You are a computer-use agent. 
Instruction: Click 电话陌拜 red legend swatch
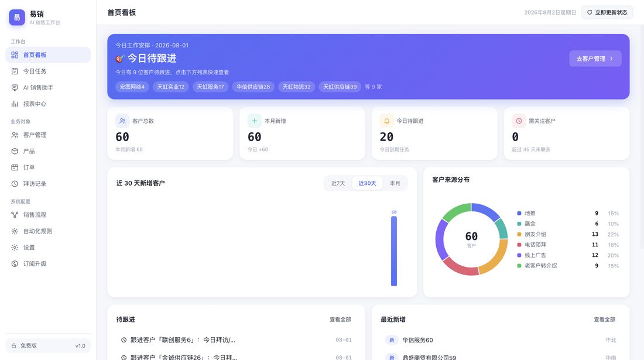[519, 245]
